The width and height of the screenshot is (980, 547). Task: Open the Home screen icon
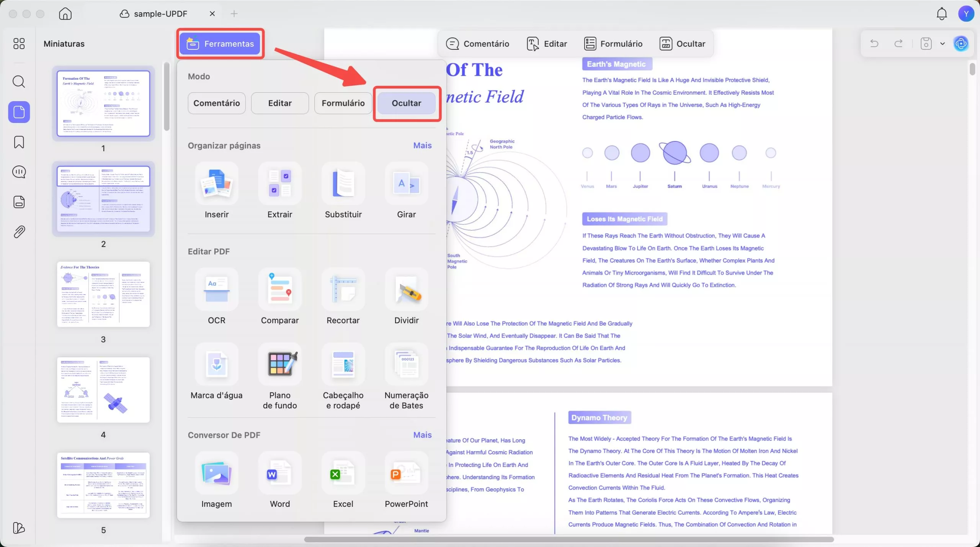(x=65, y=14)
